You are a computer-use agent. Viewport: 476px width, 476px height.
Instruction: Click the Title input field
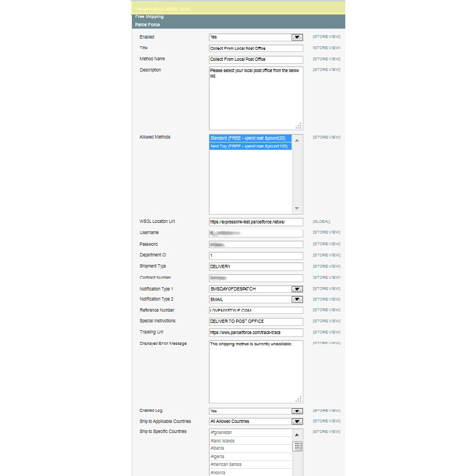tap(256, 48)
